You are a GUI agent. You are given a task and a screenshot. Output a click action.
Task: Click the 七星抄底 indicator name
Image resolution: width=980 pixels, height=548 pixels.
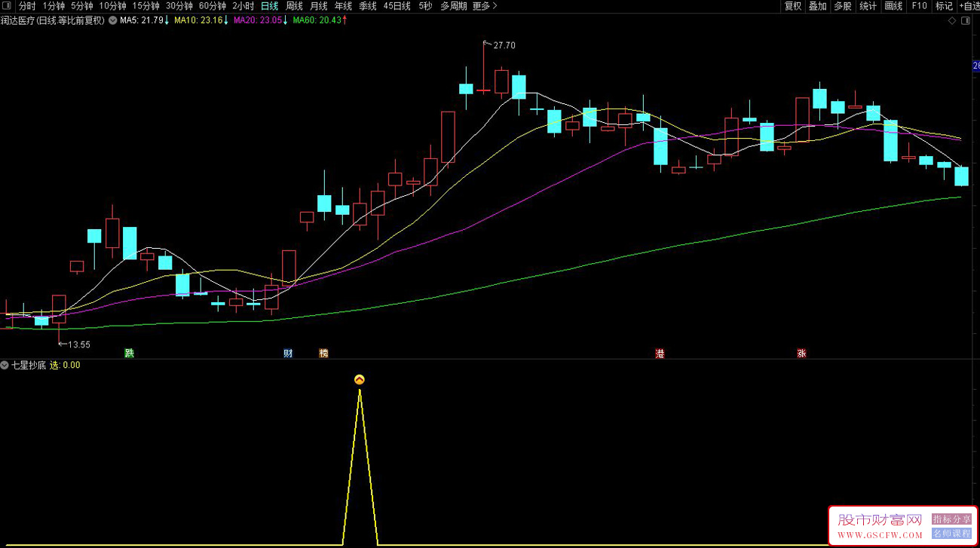(29, 365)
